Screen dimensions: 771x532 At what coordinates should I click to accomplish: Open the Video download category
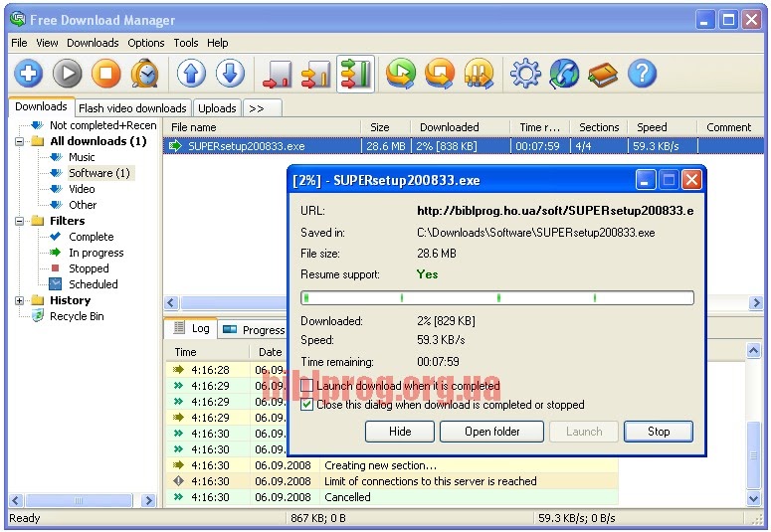coord(82,189)
